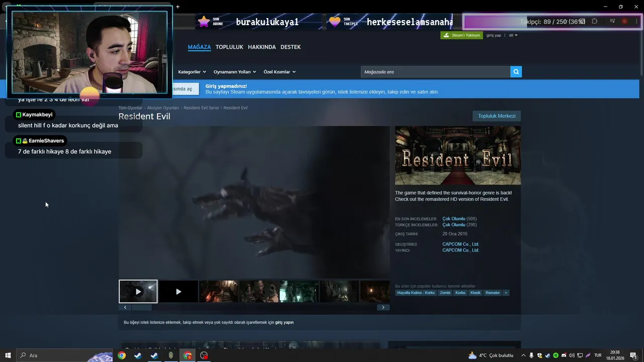Click Resident Evil header capsule image
Screen dimensions: 644x362
(x=458, y=155)
